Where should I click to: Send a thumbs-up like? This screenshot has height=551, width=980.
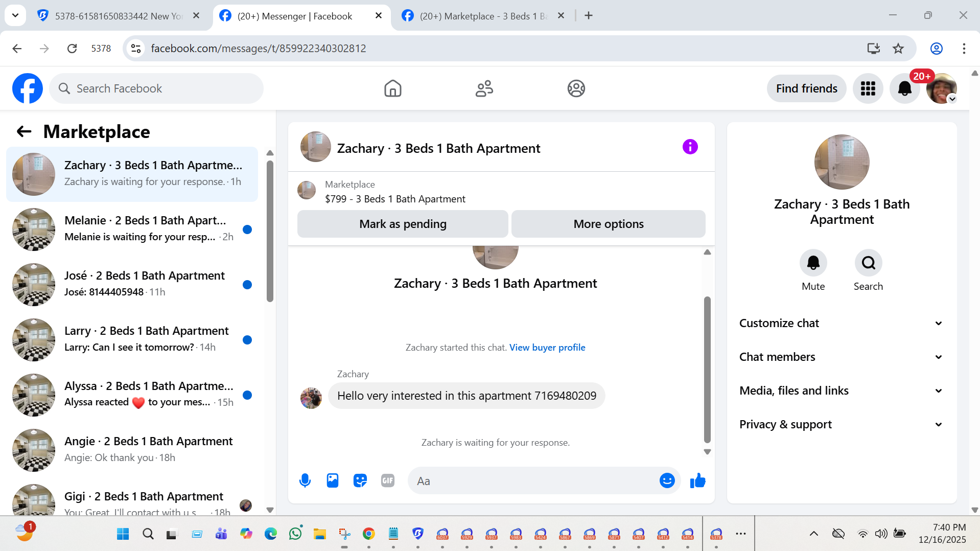[697, 480]
